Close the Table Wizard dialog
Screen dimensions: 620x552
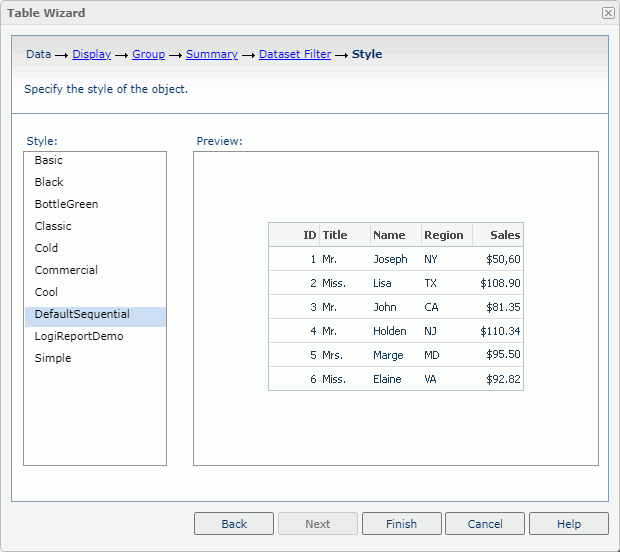pyautogui.click(x=607, y=13)
